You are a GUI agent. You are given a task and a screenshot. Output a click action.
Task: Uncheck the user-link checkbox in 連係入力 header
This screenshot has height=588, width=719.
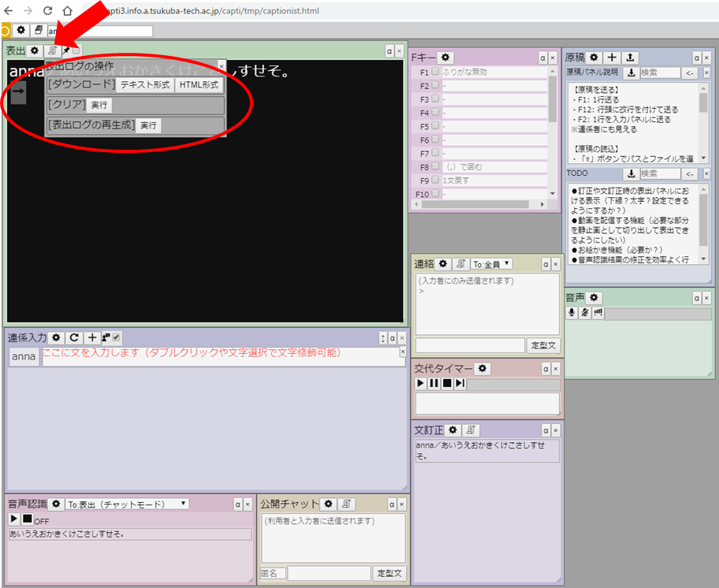point(117,337)
